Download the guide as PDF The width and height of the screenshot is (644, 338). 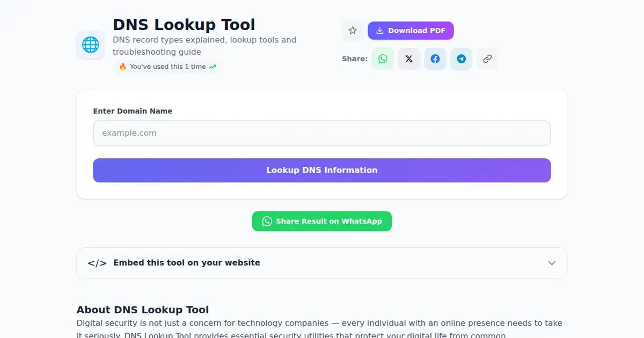click(411, 31)
